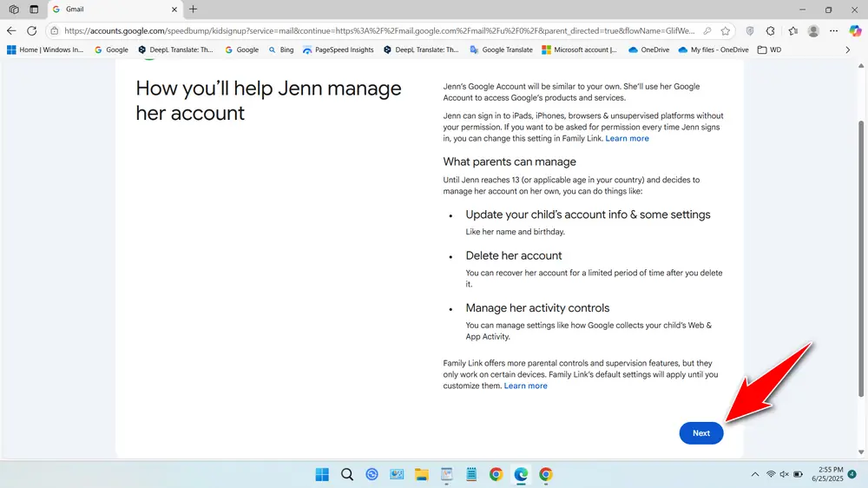
Task: Add this page to favorites with star
Action: pos(725,31)
